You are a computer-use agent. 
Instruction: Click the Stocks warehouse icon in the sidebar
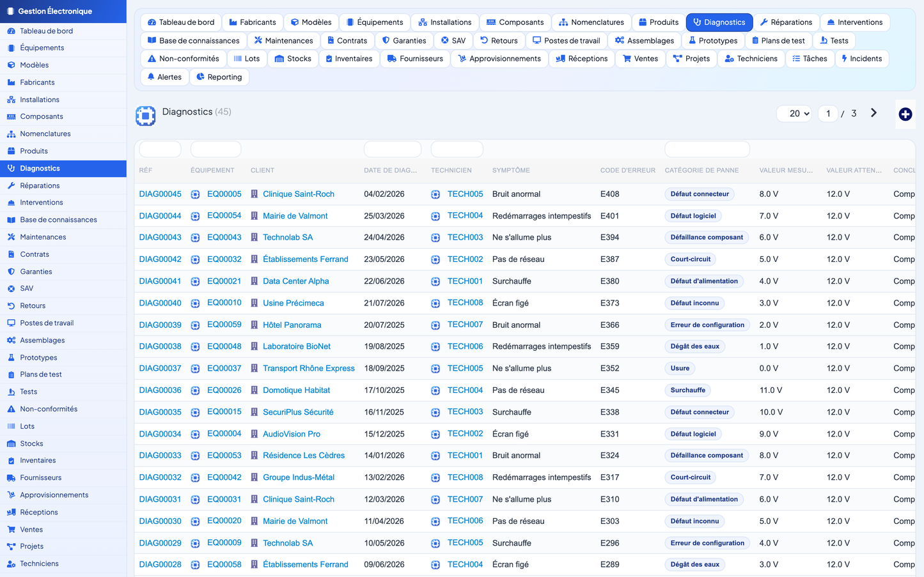tap(11, 443)
